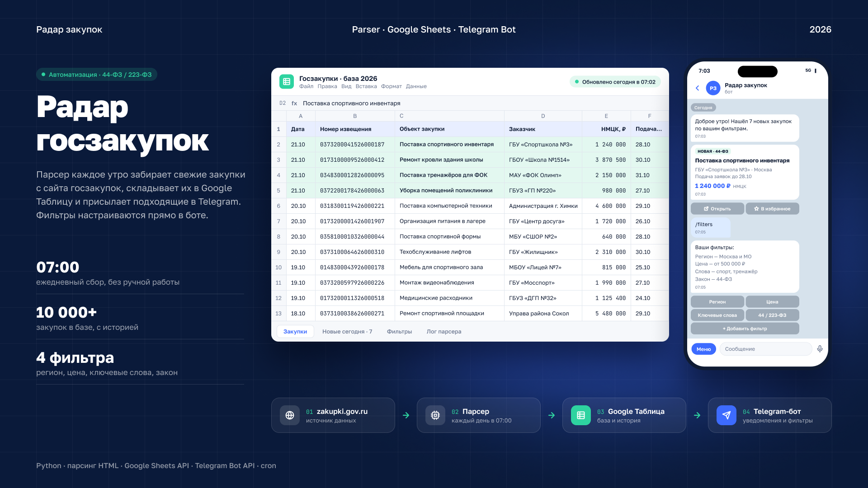Click the paper plane icon on Telegram-бот card
Screen dimensions: 868x488
(726, 415)
